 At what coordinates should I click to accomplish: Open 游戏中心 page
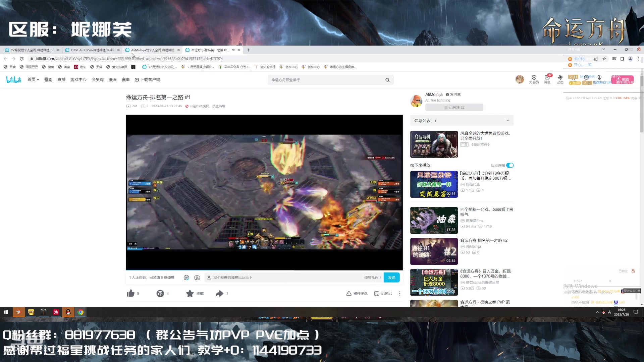click(x=78, y=79)
